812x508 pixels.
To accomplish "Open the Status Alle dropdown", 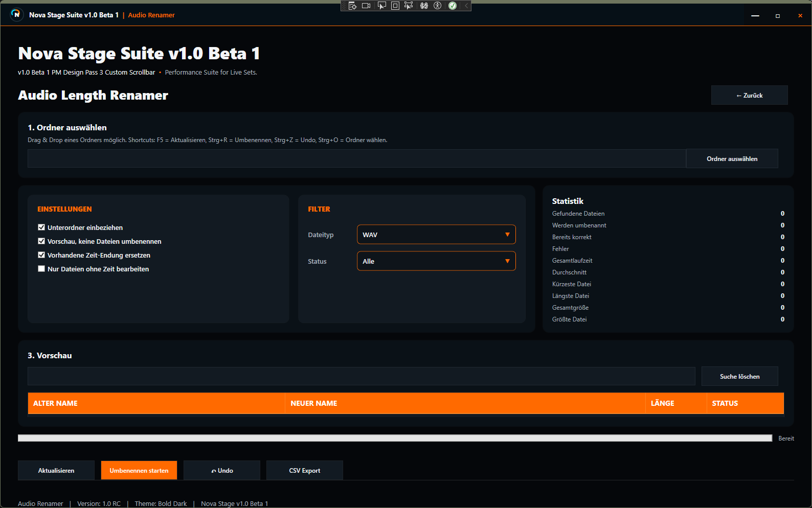I will point(436,261).
